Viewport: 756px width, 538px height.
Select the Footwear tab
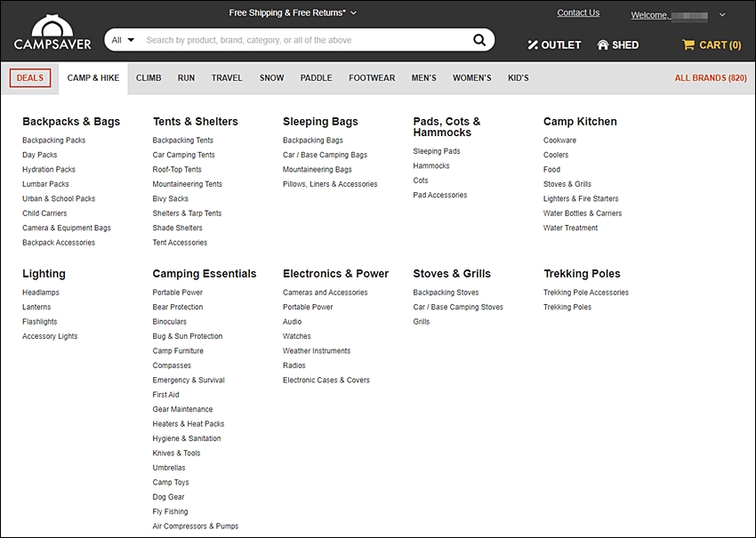pos(372,78)
